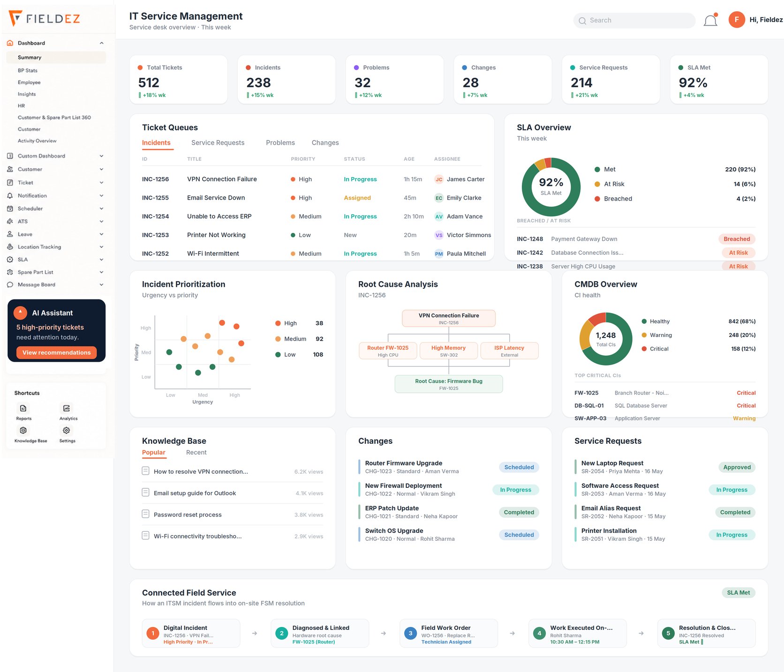
Task: Click the Ticket sidebar icon
Action: [10, 183]
